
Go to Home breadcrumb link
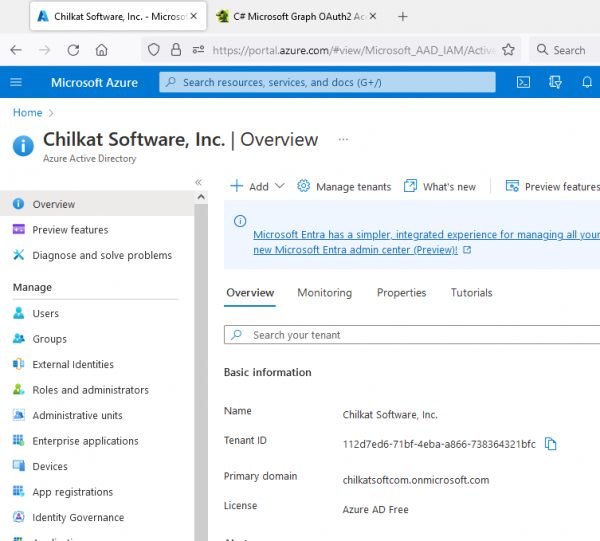coord(27,113)
